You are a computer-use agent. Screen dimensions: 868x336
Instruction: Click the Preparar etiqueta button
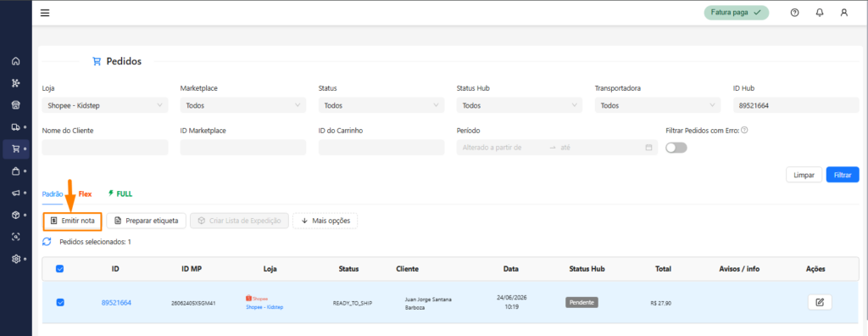click(x=146, y=221)
